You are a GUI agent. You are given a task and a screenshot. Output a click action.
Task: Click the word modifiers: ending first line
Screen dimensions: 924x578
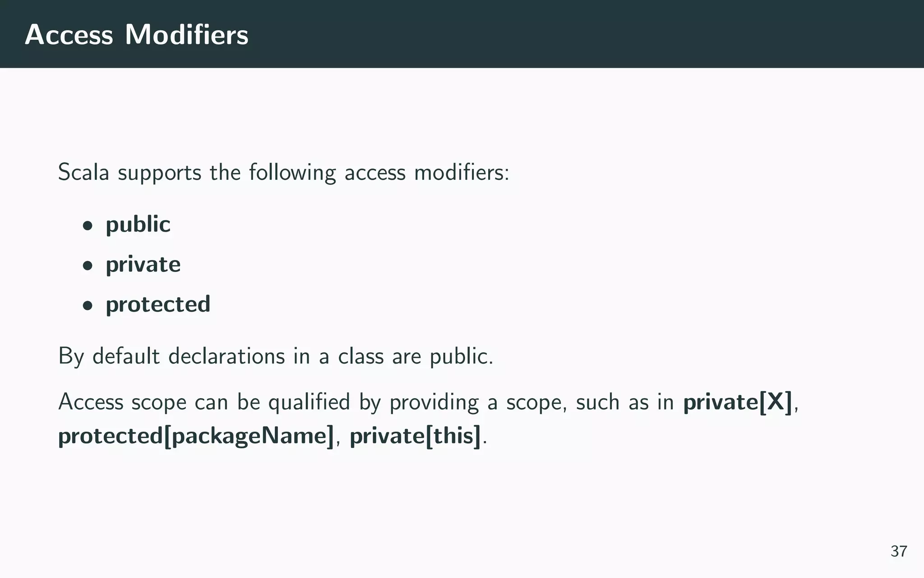(x=462, y=172)
